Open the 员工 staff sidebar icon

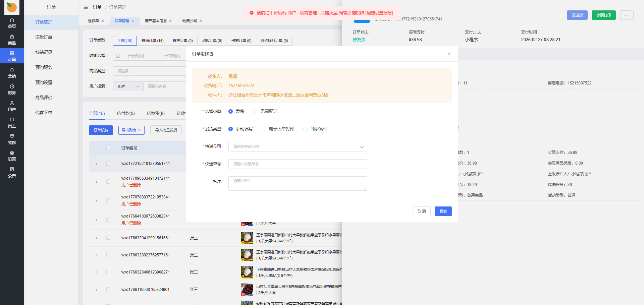pyautogui.click(x=12, y=123)
